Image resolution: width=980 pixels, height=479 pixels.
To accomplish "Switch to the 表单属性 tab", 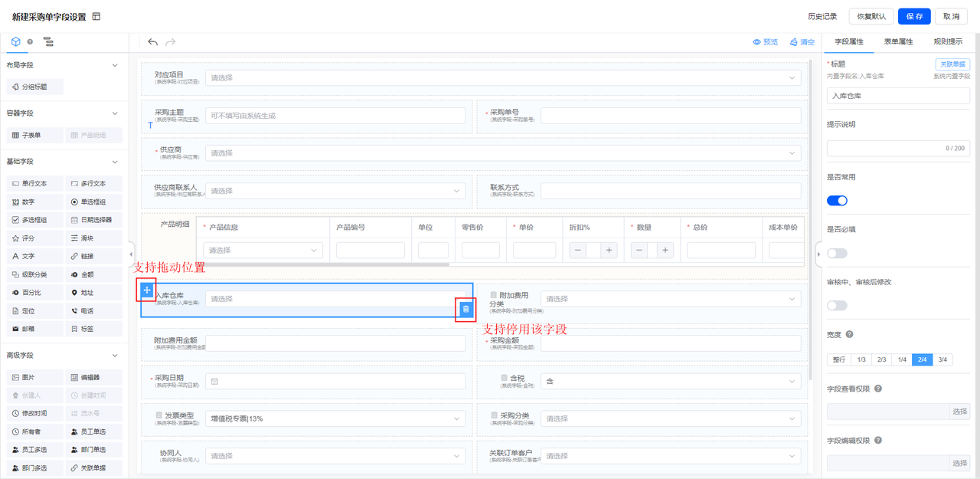I will click(x=898, y=41).
